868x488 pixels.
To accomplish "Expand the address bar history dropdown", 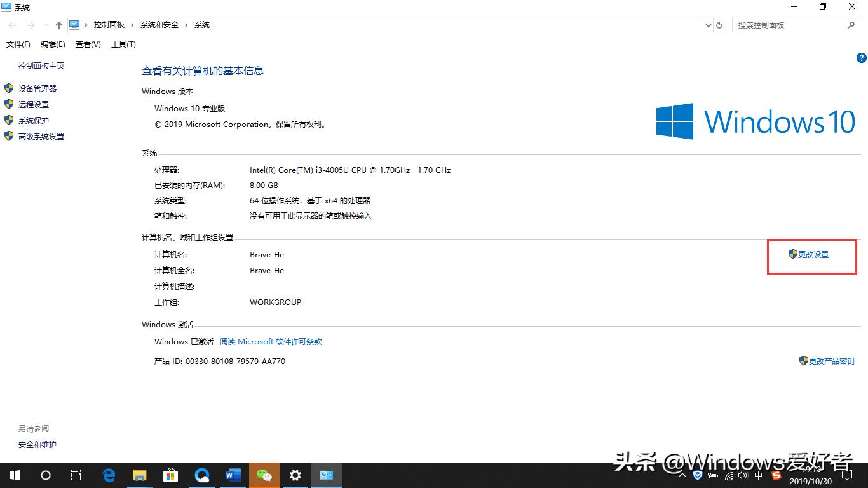I will [707, 24].
